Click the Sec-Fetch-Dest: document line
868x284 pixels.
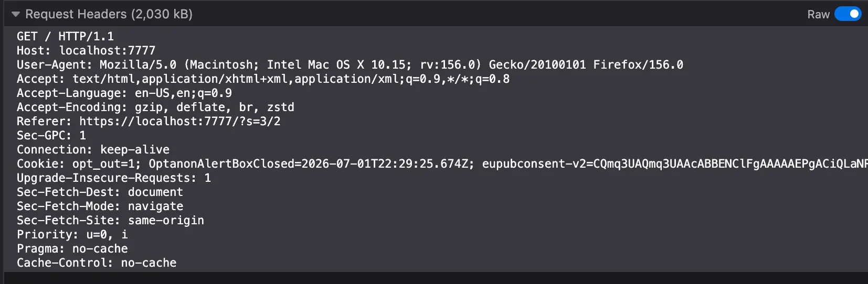pos(100,192)
